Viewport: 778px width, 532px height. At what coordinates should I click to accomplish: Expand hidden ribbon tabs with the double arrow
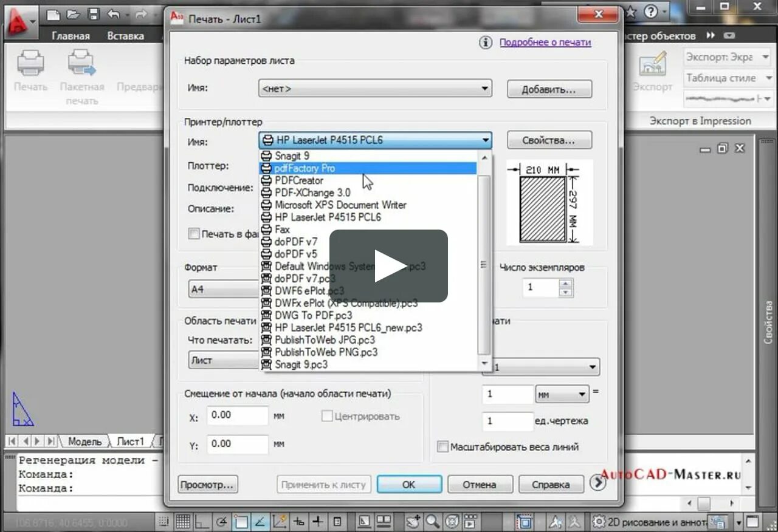coord(709,36)
